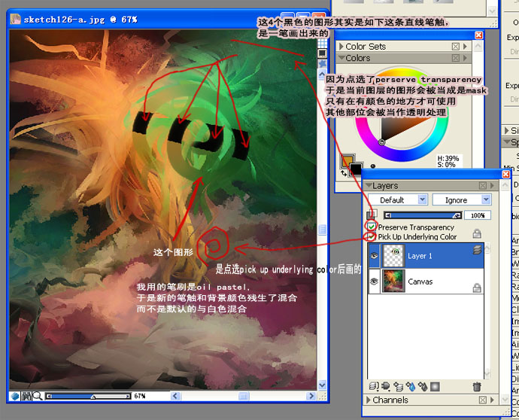Click the up arrow of document vertical scrollbar
Image resolution: width=519 pixels, height=420 pixels.
tap(322, 75)
